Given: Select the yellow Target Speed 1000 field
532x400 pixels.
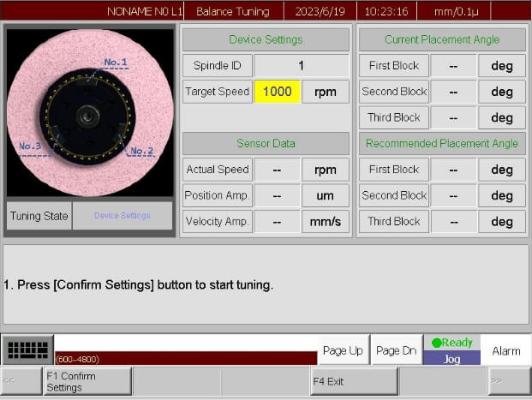Looking at the screenshot, I should pos(278,92).
